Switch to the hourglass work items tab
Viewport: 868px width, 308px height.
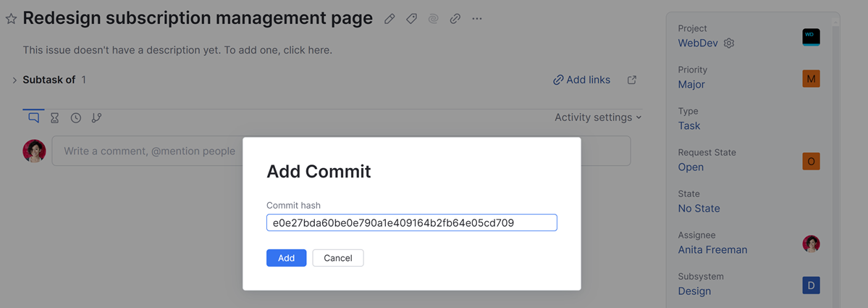coord(54,118)
